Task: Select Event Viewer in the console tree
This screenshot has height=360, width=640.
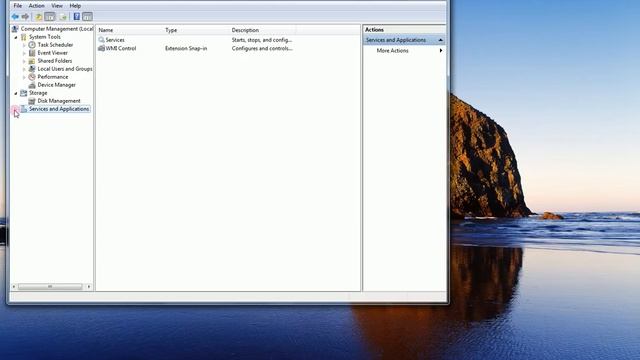Action: click(x=53, y=53)
